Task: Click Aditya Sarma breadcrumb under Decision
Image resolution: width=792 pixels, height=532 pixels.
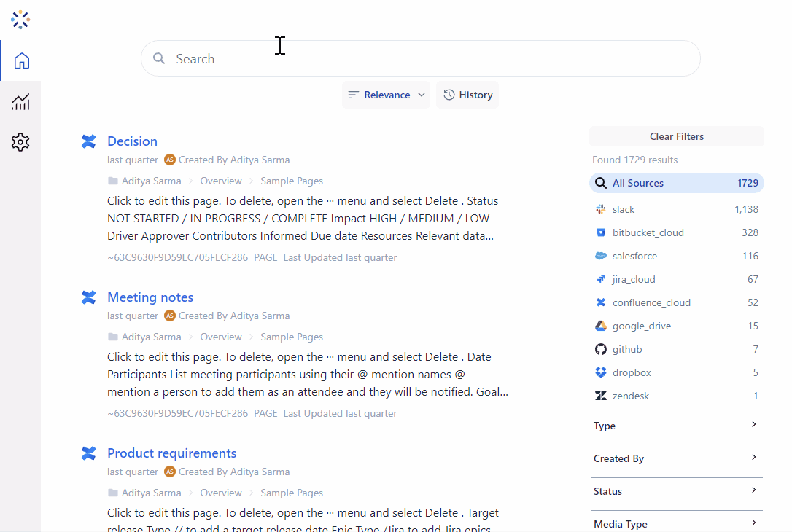Action: click(x=151, y=181)
